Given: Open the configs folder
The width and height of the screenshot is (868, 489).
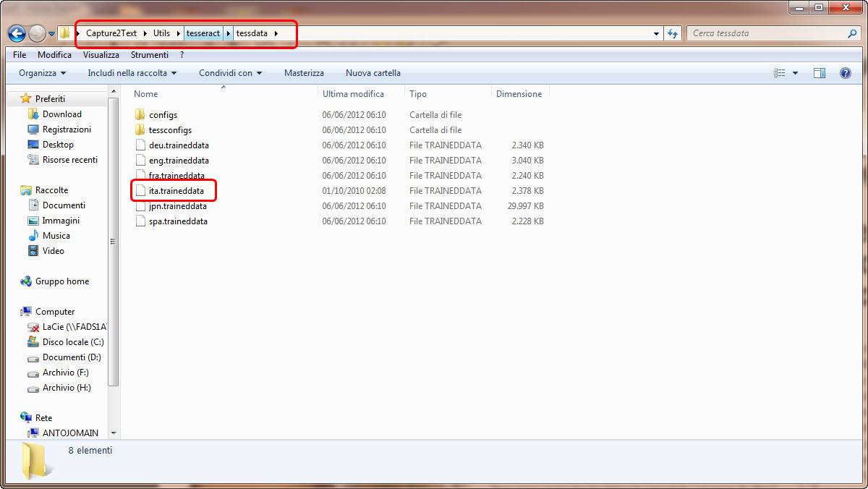Looking at the screenshot, I should point(163,115).
